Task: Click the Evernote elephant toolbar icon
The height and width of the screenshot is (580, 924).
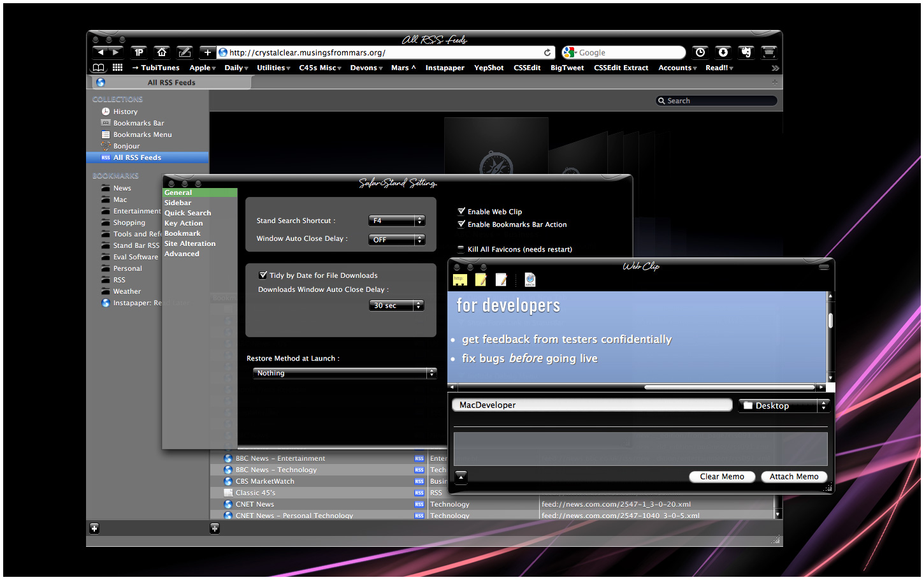Action: click(746, 52)
